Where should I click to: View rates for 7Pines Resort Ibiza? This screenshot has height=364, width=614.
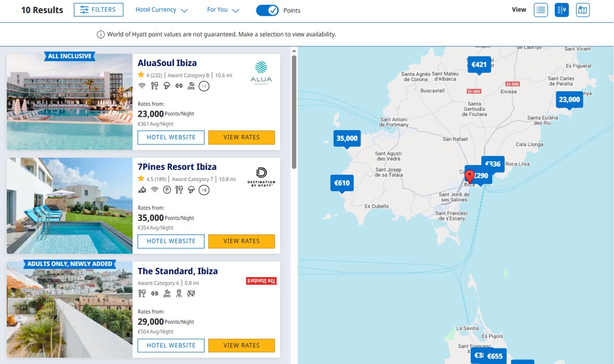point(242,241)
